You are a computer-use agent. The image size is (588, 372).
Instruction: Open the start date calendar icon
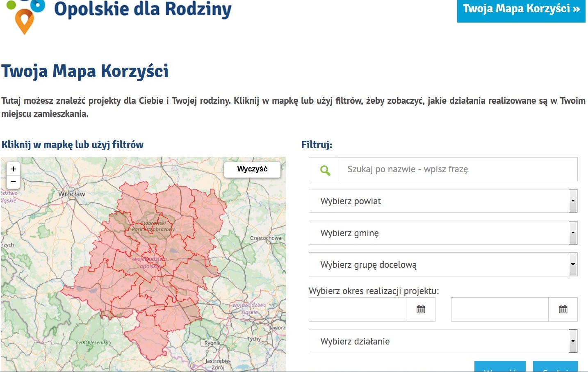tap(421, 310)
